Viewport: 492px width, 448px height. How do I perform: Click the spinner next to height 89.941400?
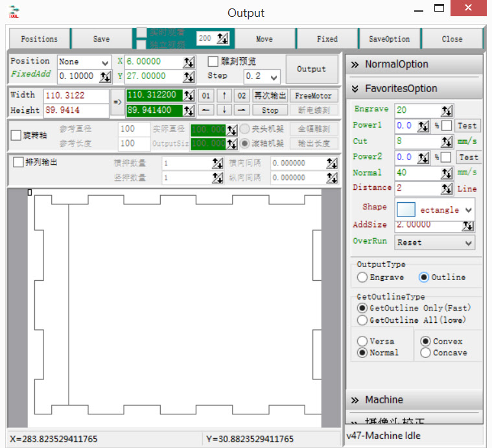click(189, 110)
